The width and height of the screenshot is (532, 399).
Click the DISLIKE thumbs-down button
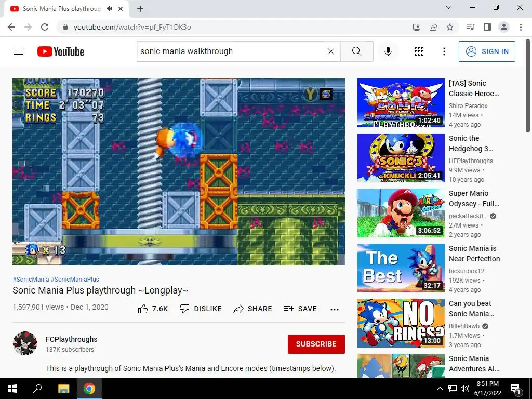tap(201, 309)
